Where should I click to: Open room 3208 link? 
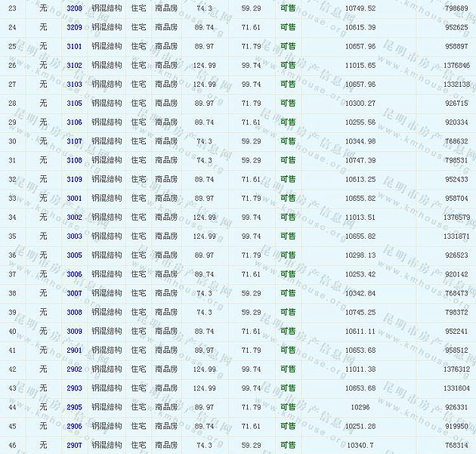pos(74,8)
